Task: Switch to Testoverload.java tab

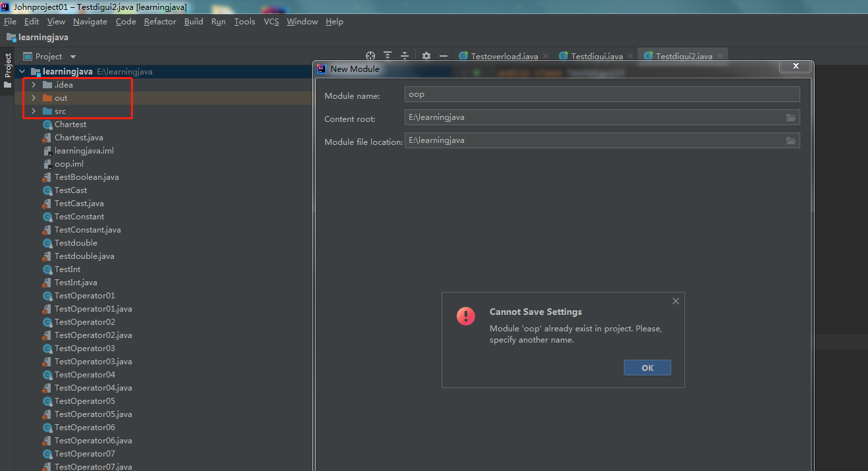Action: [x=504, y=57]
